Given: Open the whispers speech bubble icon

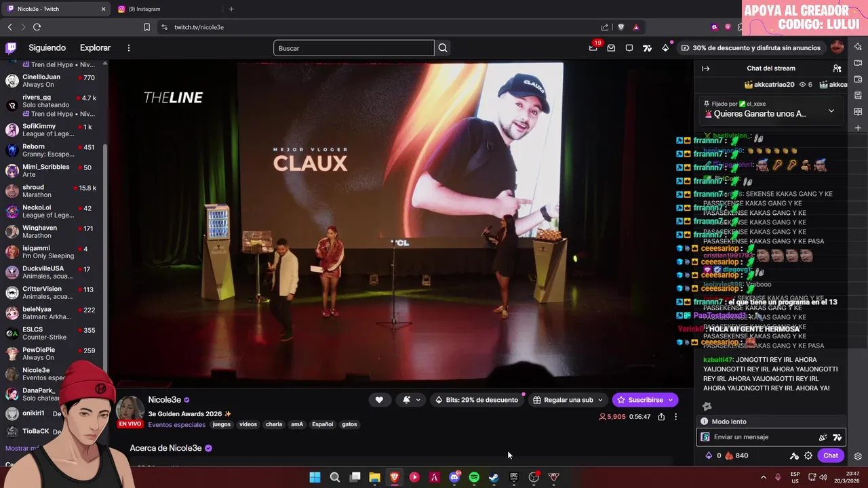Looking at the screenshot, I should 629,48.
